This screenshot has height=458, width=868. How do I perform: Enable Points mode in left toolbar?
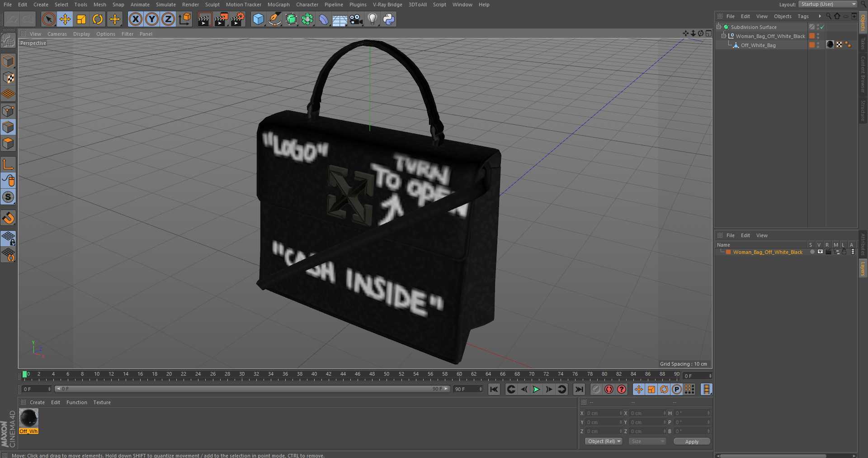pos(8,111)
